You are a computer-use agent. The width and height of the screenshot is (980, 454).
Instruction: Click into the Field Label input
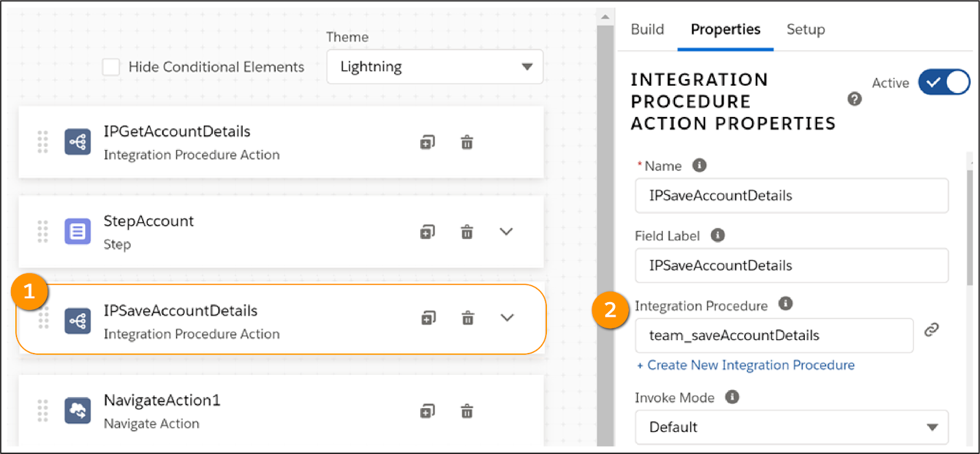tap(791, 265)
